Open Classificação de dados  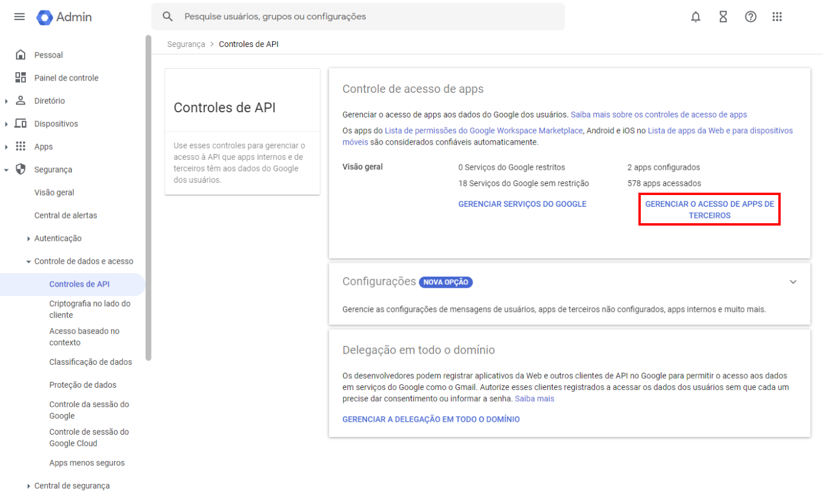click(91, 362)
